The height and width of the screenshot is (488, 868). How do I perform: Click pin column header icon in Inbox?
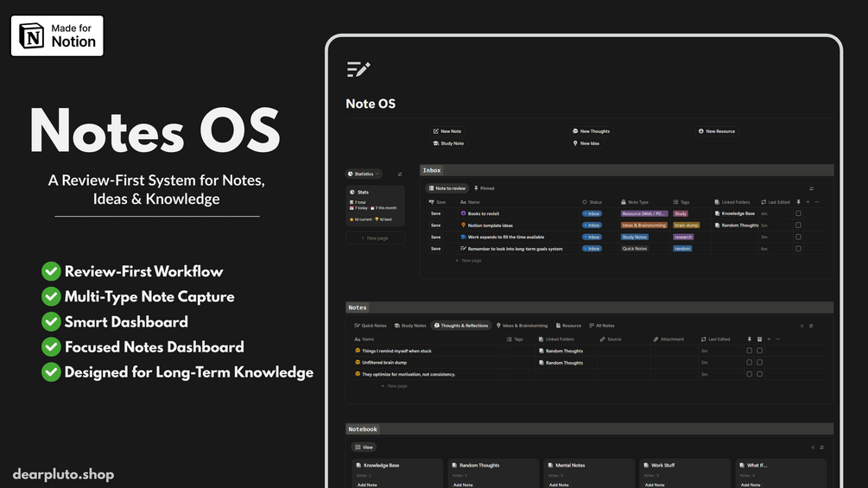coord(798,202)
